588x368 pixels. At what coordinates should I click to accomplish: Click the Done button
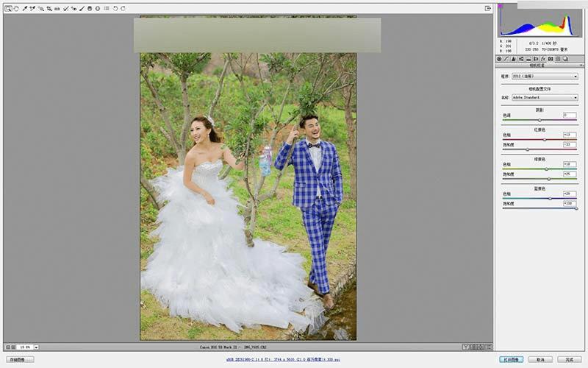point(569,360)
